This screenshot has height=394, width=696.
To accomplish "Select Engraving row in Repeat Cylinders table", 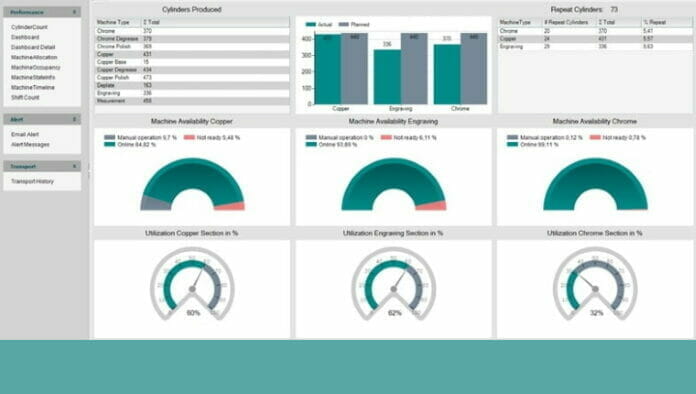I will tap(595, 46).
